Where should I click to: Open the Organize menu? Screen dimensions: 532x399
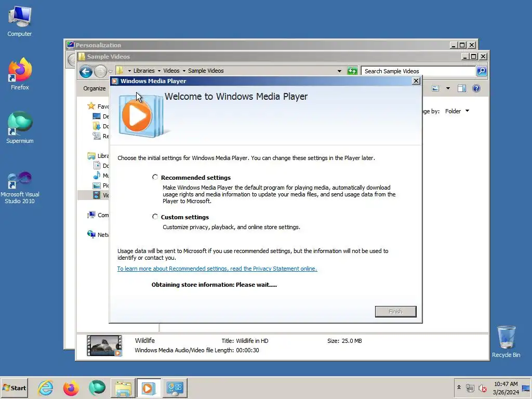(95, 88)
